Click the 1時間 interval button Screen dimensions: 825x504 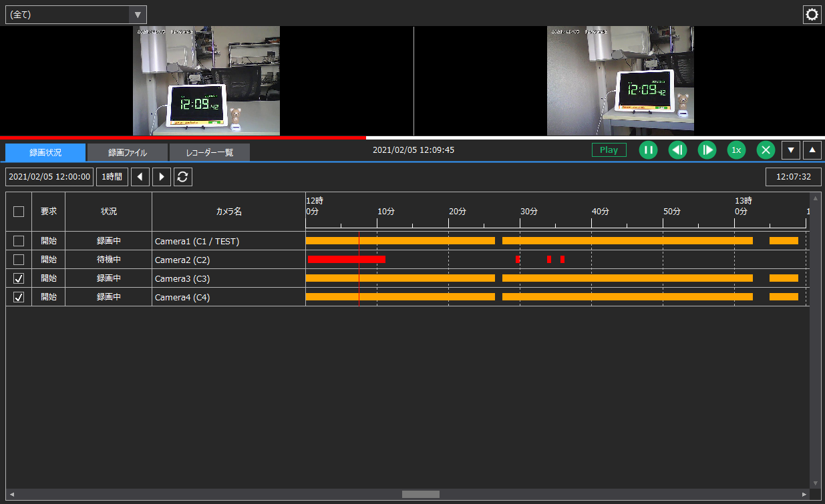112,176
